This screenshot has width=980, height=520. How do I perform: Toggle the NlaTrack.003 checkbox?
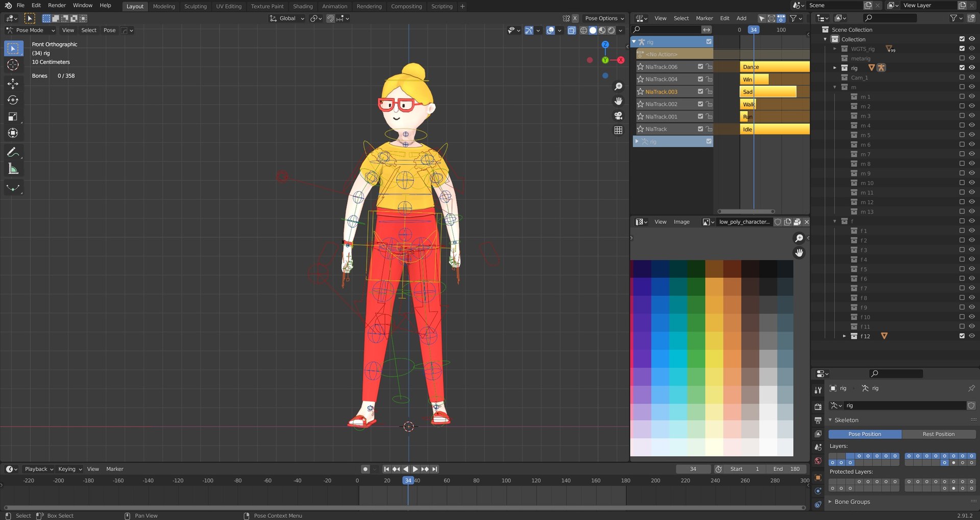point(700,91)
